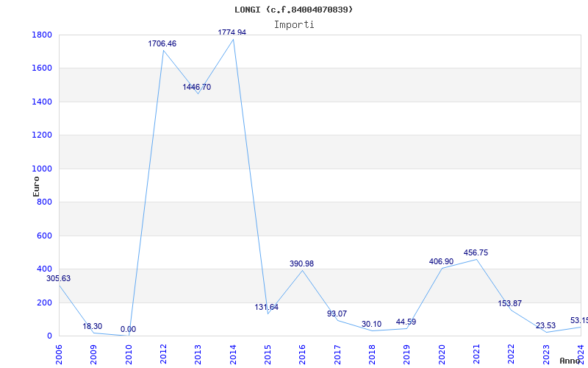Click the 2014 x-axis year label
This screenshot has width=588, height=368.
233,355
